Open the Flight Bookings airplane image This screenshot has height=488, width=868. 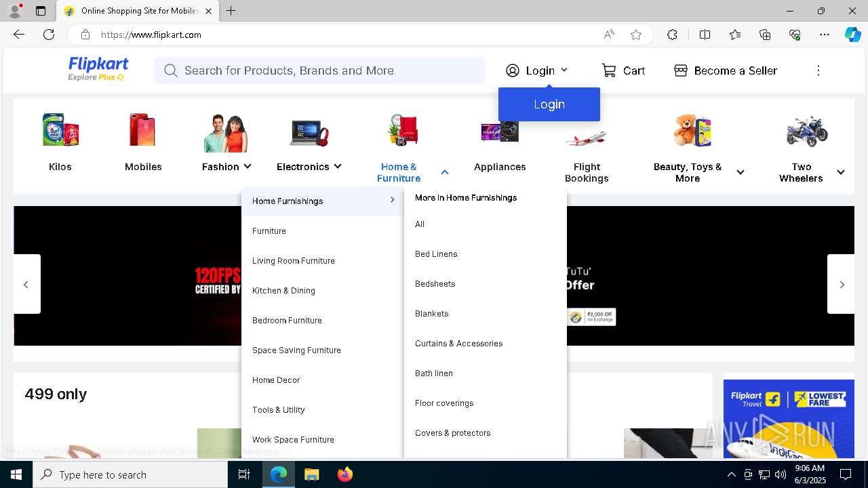(586, 138)
